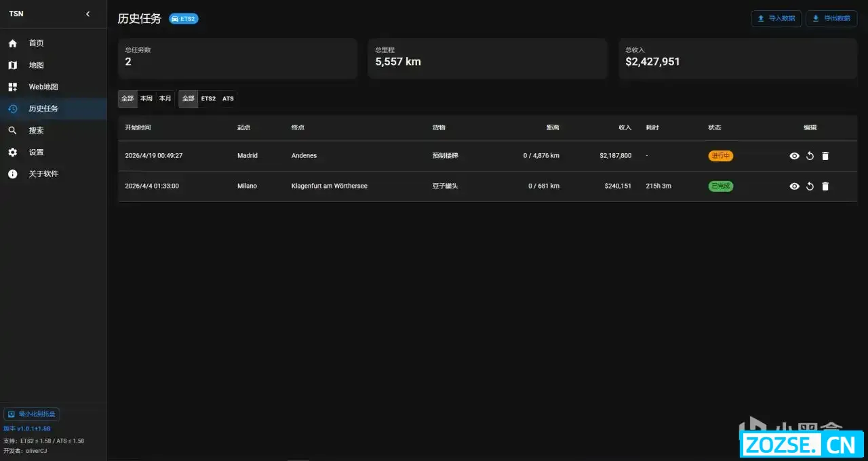Screen dimensions: 868x461
Task: Open Web地图 page
Action: pyautogui.click(x=54, y=87)
